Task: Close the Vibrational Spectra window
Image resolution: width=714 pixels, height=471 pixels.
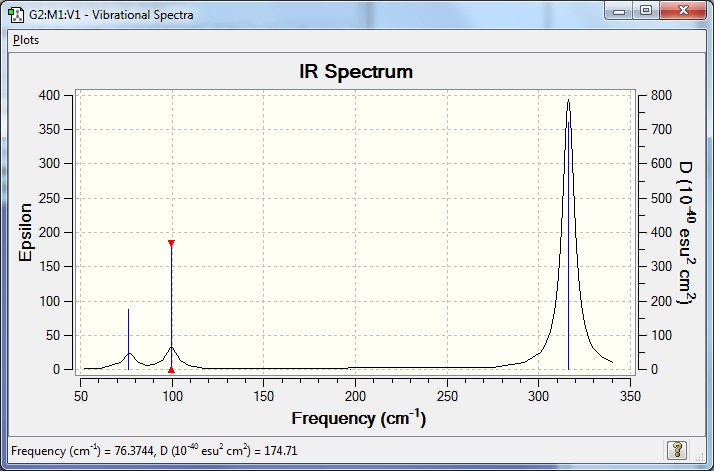Action: pos(683,11)
